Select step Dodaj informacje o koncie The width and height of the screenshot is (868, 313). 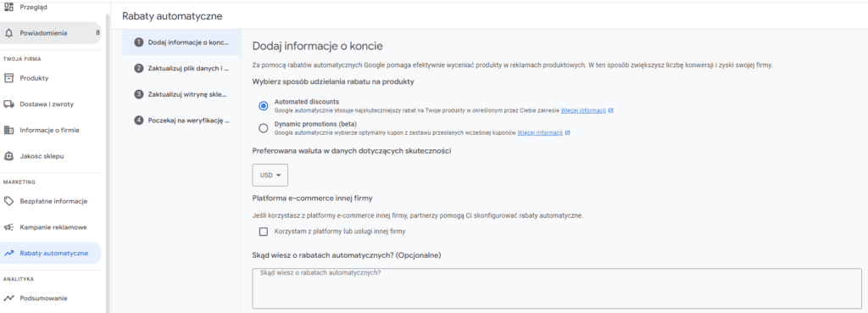click(181, 42)
